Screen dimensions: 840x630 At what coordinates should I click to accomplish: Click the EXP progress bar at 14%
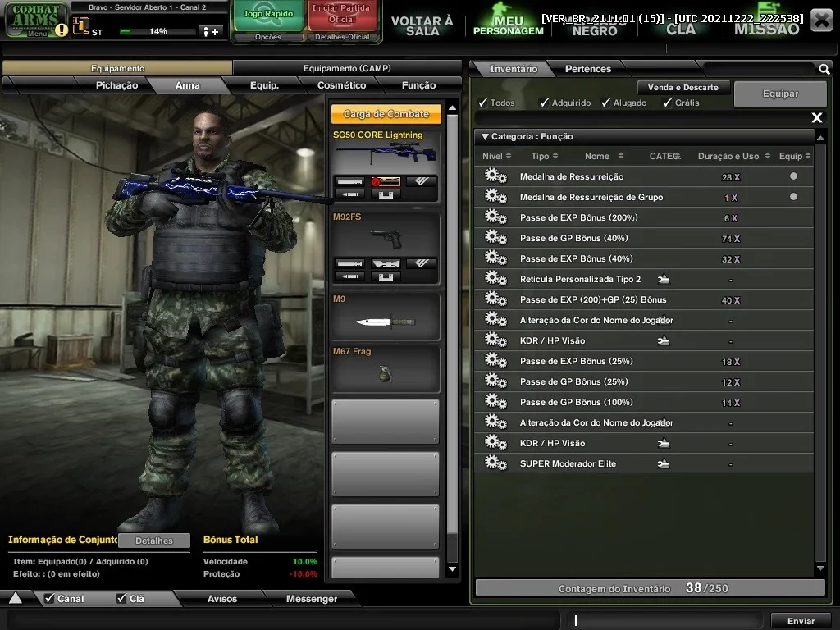157,32
